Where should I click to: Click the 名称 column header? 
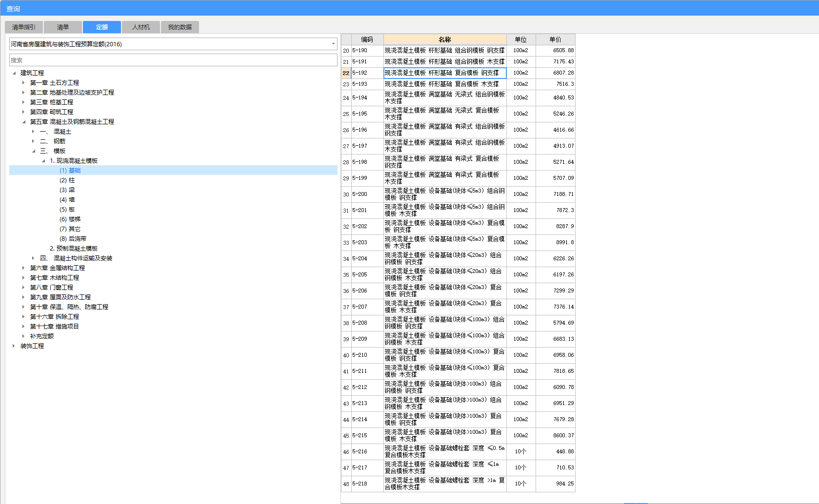tap(445, 39)
